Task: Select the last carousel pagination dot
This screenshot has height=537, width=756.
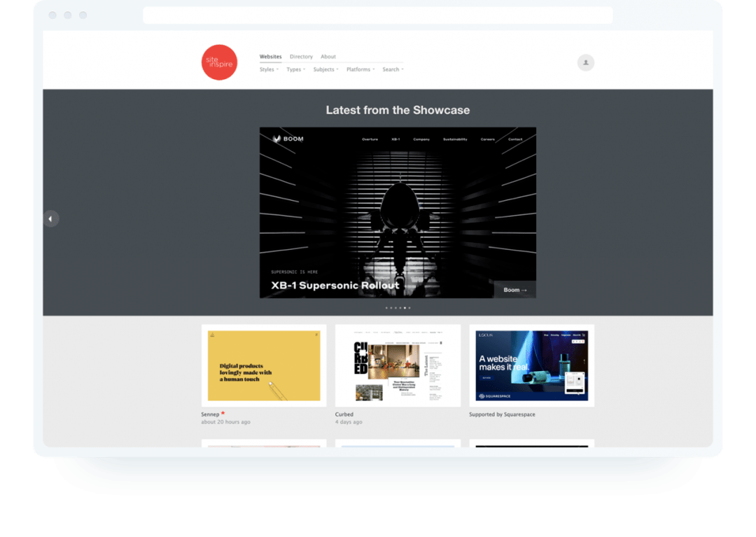Action: tap(409, 307)
